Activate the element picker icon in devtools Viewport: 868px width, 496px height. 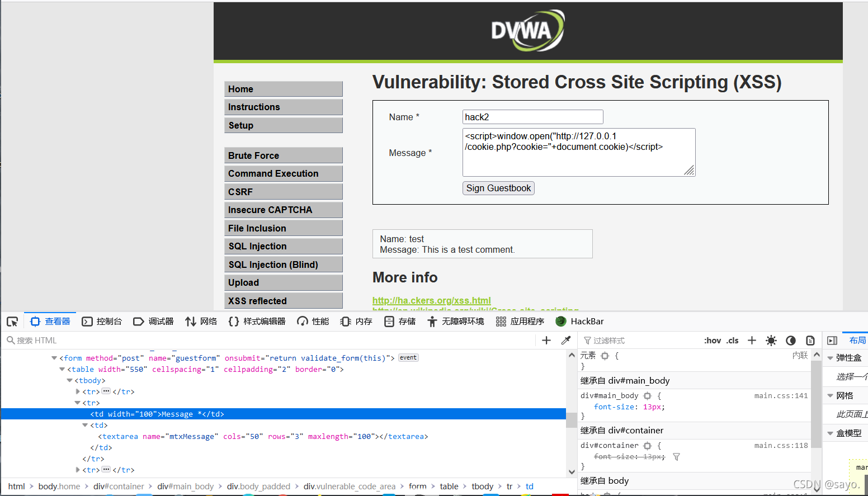coord(12,322)
